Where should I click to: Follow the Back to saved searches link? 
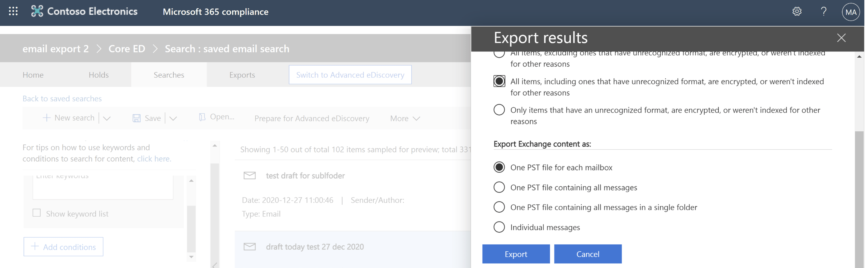pos(62,98)
